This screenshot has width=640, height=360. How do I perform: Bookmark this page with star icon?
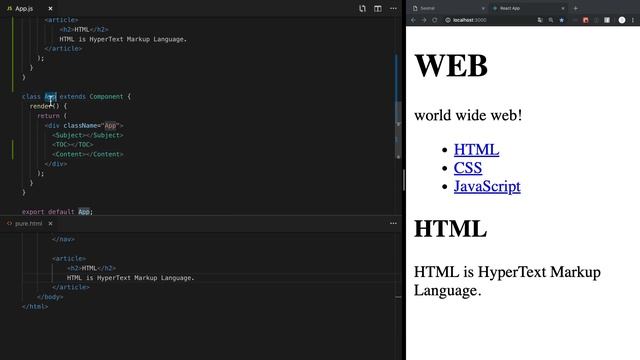[562, 20]
